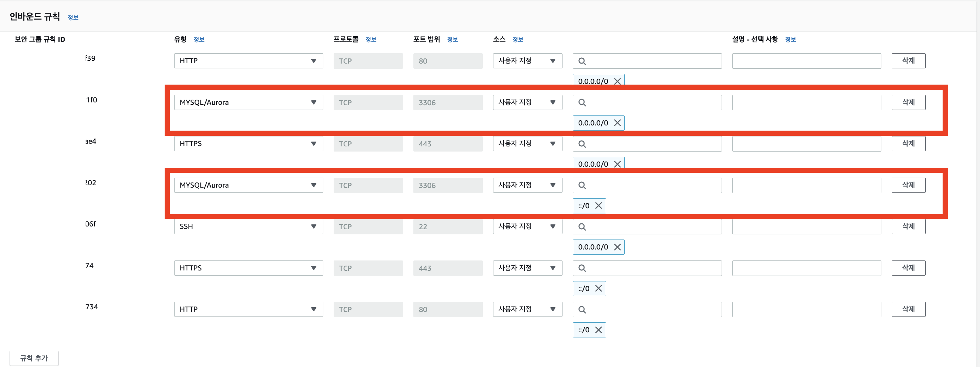The height and width of the screenshot is (367, 980).
Task: Open type dropdown for HTTP rule 734
Action: 248,310
